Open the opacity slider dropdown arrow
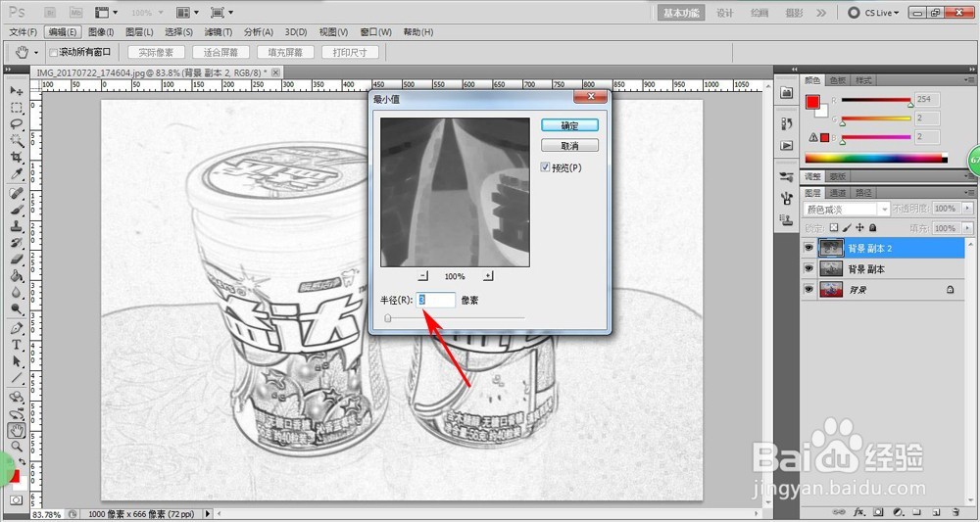The image size is (980, 522). 967,209
